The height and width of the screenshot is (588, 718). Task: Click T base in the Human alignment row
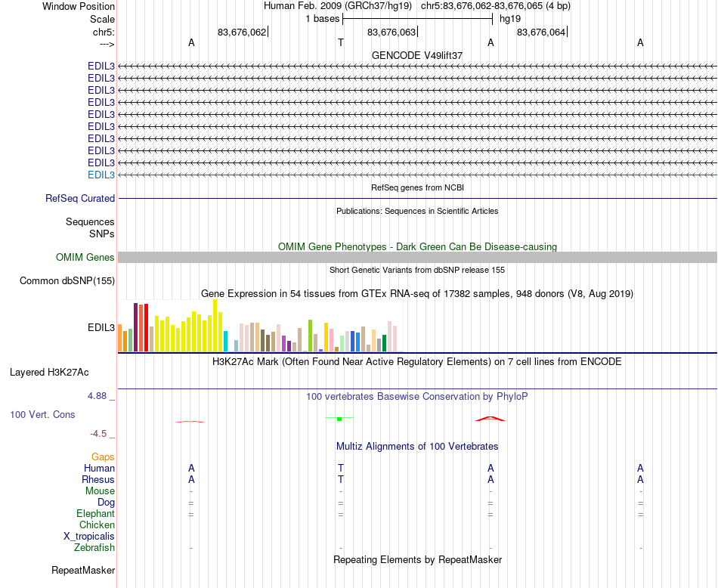(341, 468)
